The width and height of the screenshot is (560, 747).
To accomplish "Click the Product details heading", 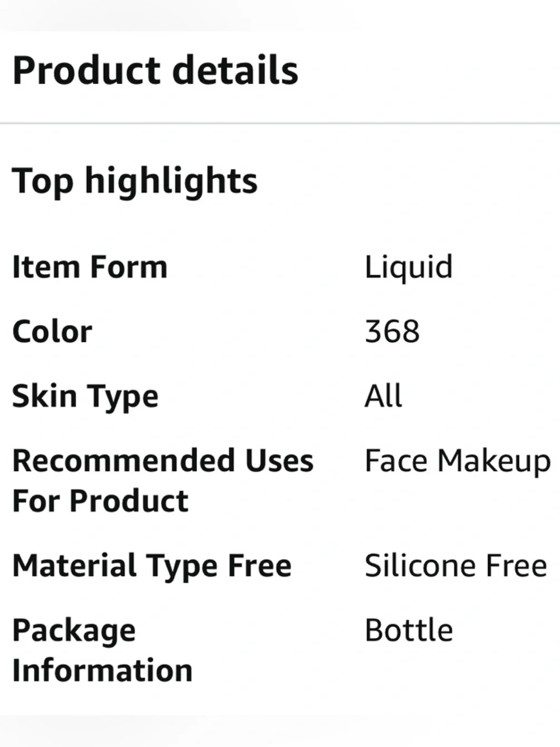I will pyautogui.click(x=155, y=71).
